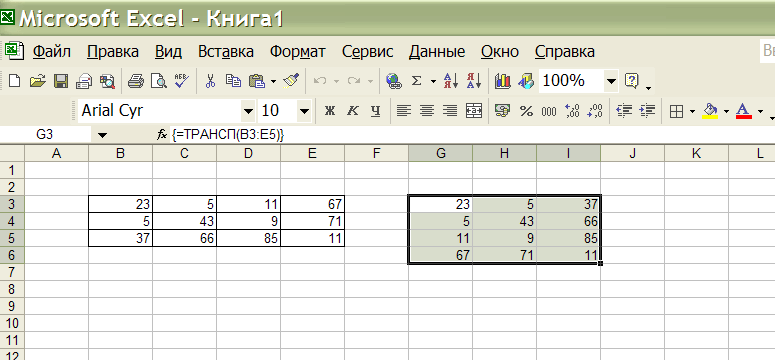Screen dimensions: 775x360
Task: Activate the Format Painter brush
Action: coord(291,81)
